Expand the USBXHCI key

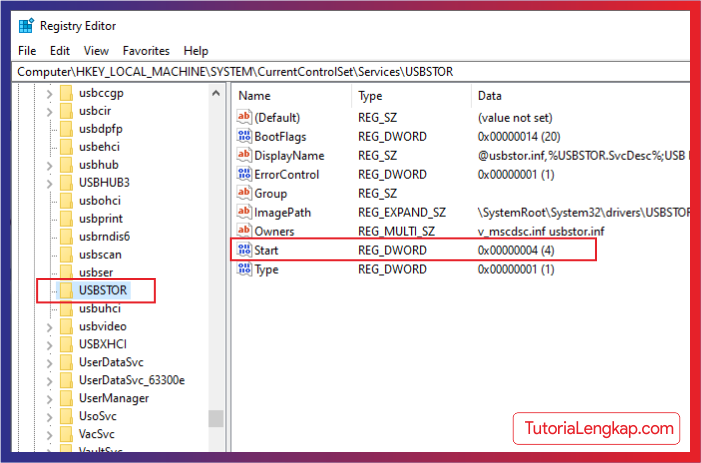click(x=49, y=345)
